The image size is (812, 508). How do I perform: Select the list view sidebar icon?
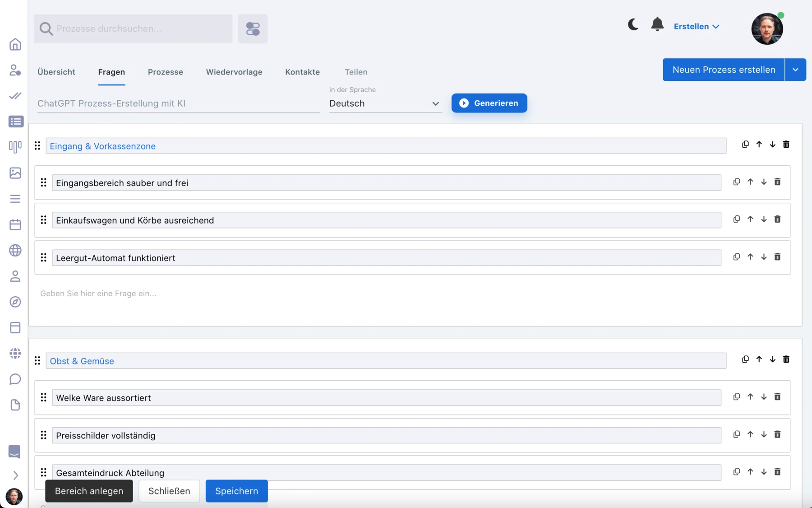(x=16, y=121)
